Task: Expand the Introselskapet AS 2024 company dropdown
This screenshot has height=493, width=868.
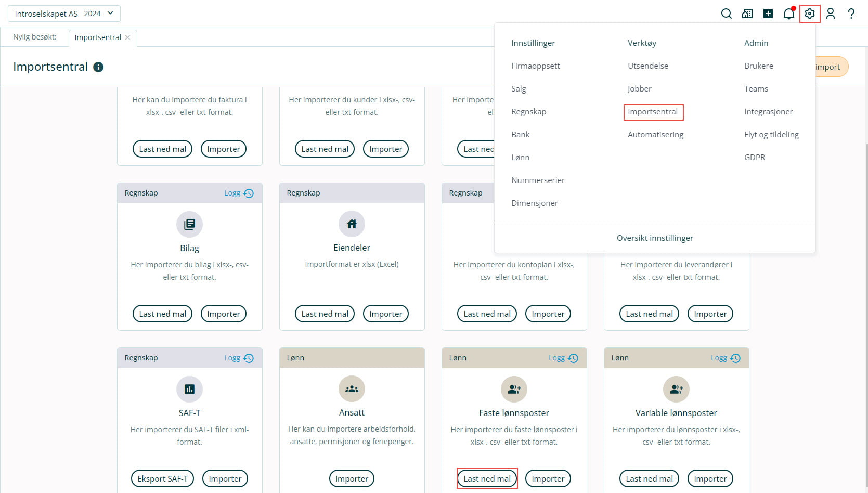Action: [64, 14]
